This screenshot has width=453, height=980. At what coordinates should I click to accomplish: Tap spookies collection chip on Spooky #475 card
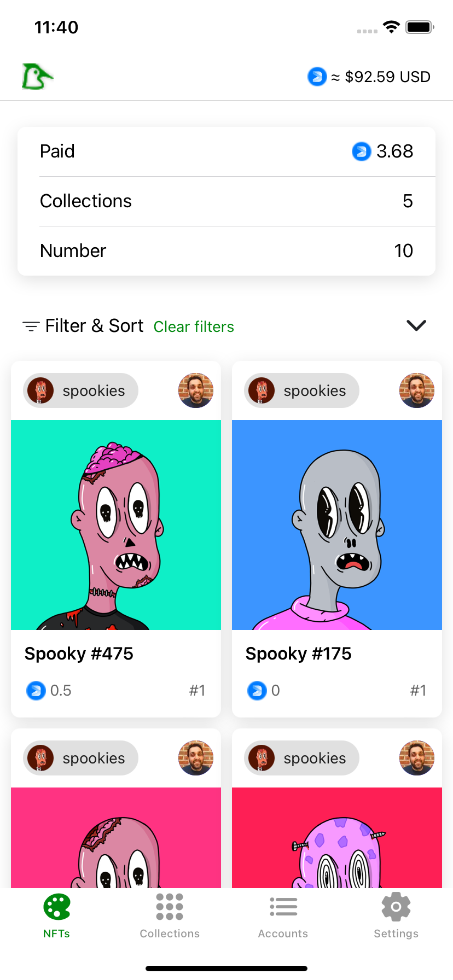80,390
